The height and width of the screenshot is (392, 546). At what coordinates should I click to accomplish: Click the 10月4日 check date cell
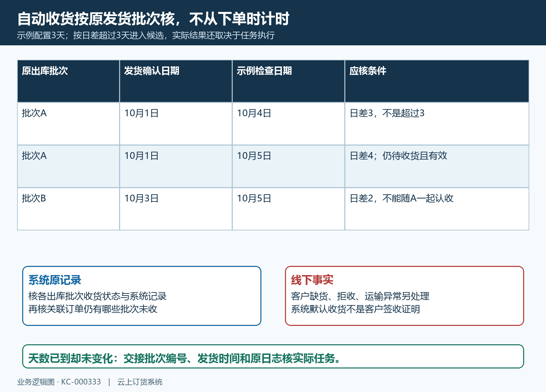click(288, 124)
